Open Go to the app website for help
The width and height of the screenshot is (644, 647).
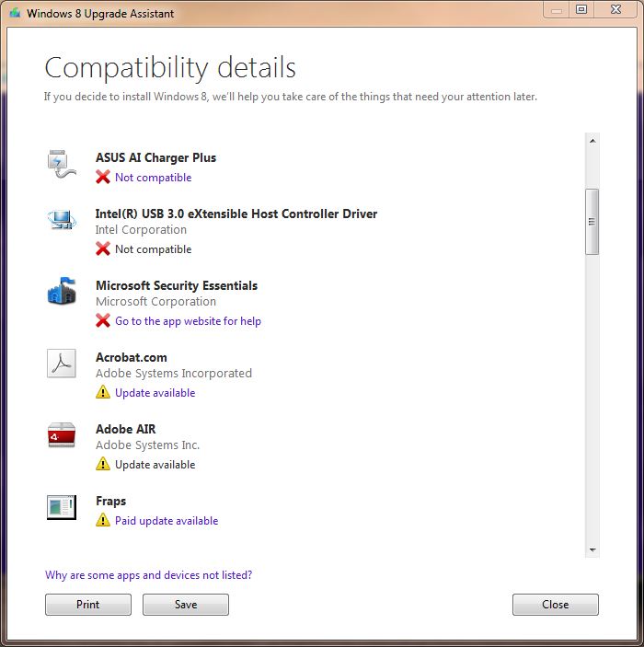188,321
